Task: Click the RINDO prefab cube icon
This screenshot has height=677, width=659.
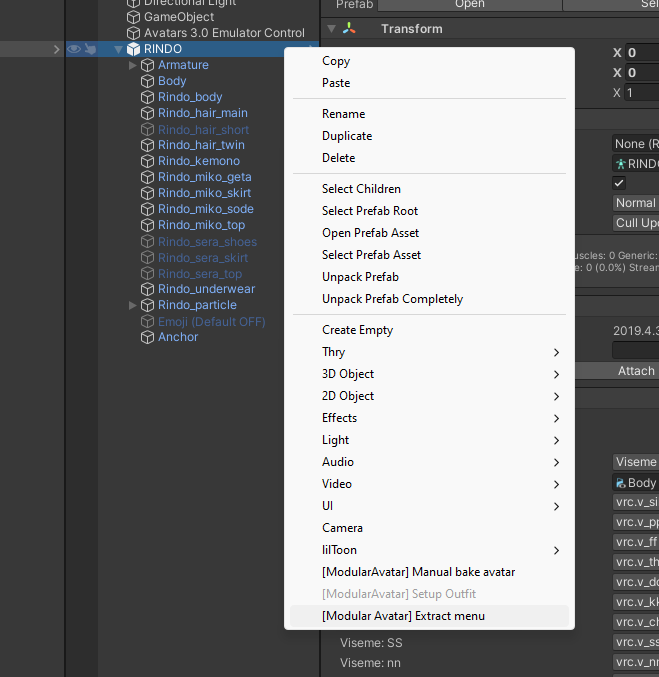Action: click(133, 49)
